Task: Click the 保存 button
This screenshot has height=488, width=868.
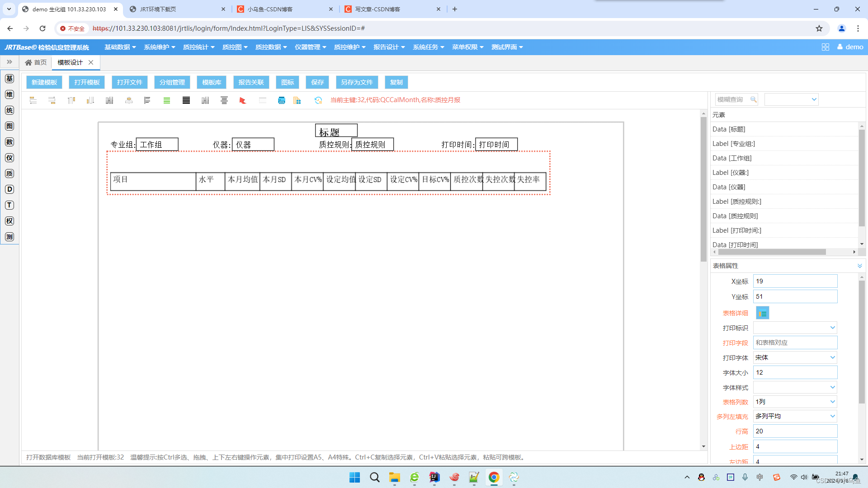Action: (317, 82)
